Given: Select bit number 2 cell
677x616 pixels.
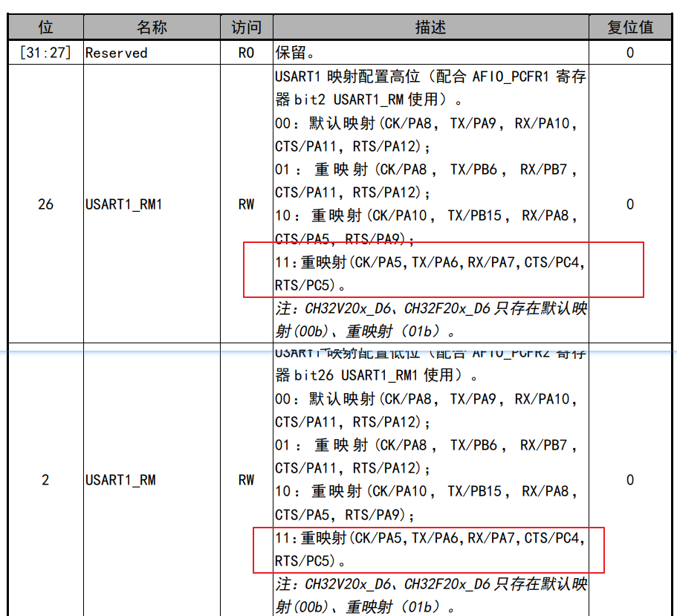Looking at the screenshot, I should 45,480.
